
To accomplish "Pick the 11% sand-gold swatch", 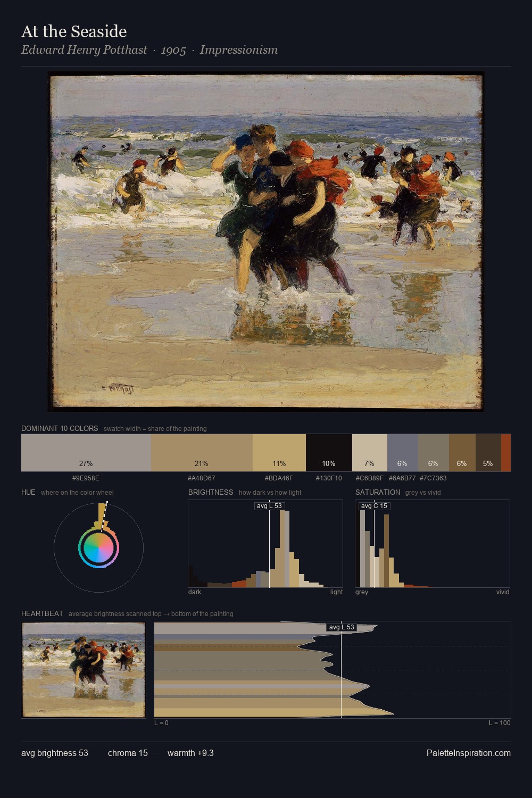I will [279, 453].
